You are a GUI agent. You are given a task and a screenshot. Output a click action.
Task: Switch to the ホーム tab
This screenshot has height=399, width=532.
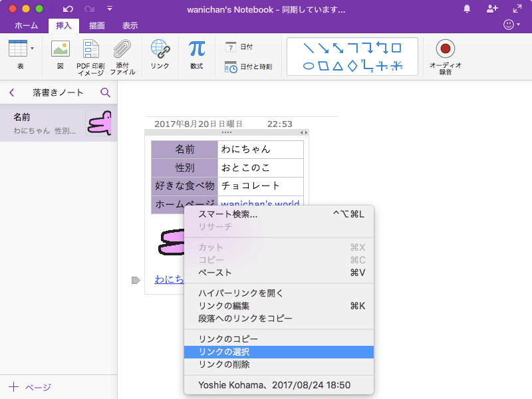tap(26, 25)
